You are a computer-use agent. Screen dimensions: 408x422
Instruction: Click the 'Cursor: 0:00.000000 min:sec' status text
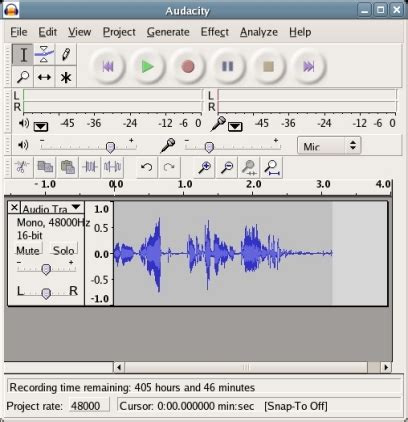[187, 406]
